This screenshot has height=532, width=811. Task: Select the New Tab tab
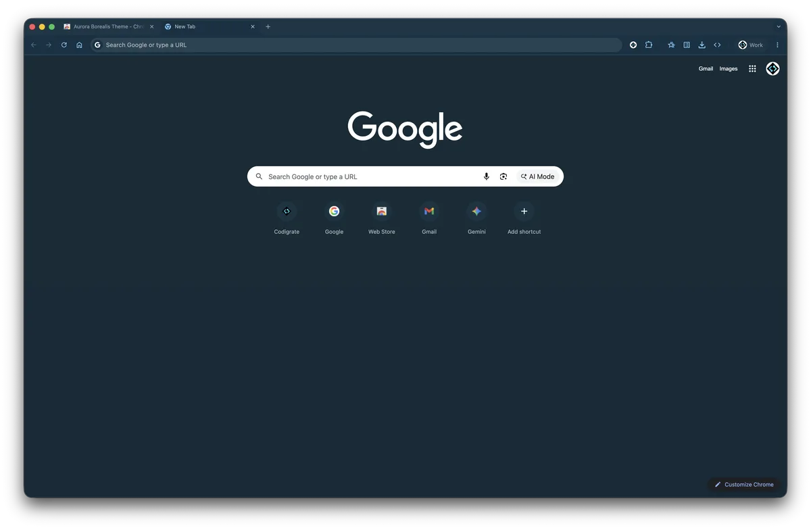(210, 27)
